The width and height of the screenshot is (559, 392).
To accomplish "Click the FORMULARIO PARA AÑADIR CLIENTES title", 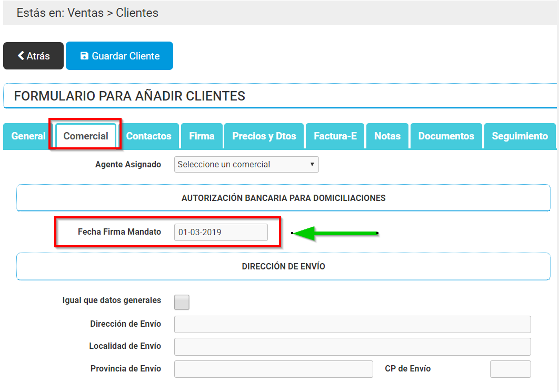I will tap(129, 96).
